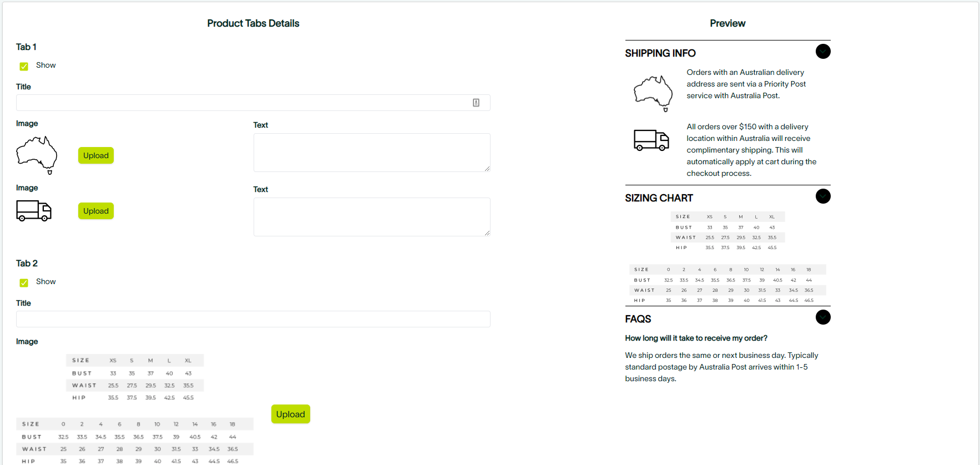This screenshot has height=465, width=980.
Task: Click the sizing chart table in the Preview panel
Action: tap(728, 258)
